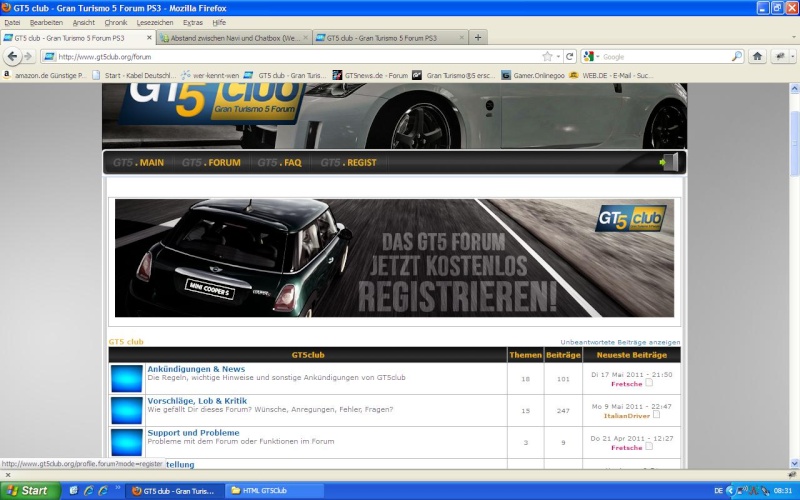The height and width of the screenshot is (500, 800).
Task: Open the Gran Turismo®5 bookmark
Action: point(454,76)
